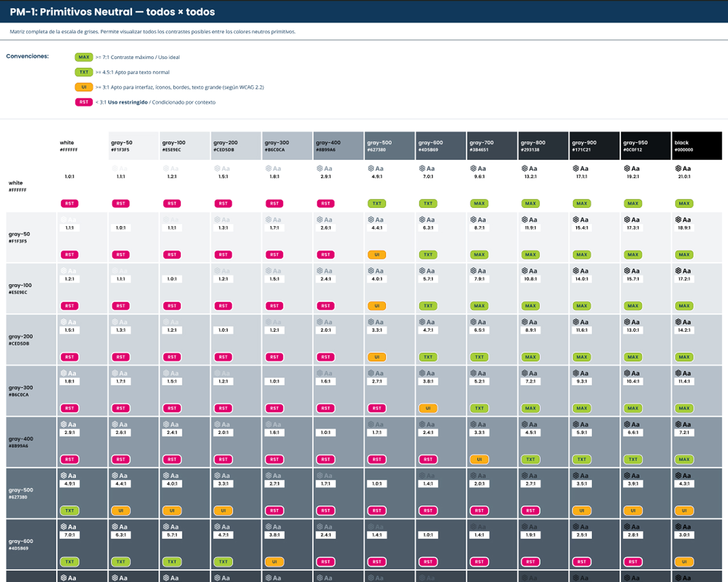Image resolution: width=728 pixels, height=582 pixels.
Task: Click the 15.4:1 contrast ratio value
Action: click(582, 227)
